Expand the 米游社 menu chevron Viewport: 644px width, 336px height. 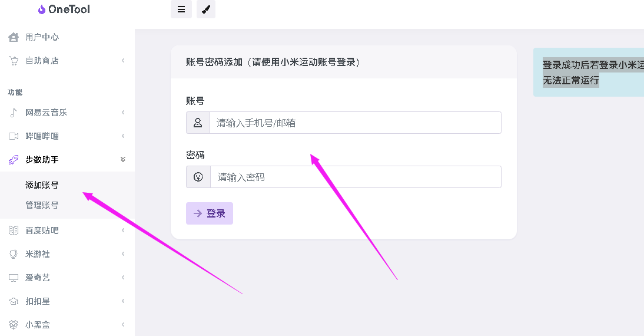(123, 254)
